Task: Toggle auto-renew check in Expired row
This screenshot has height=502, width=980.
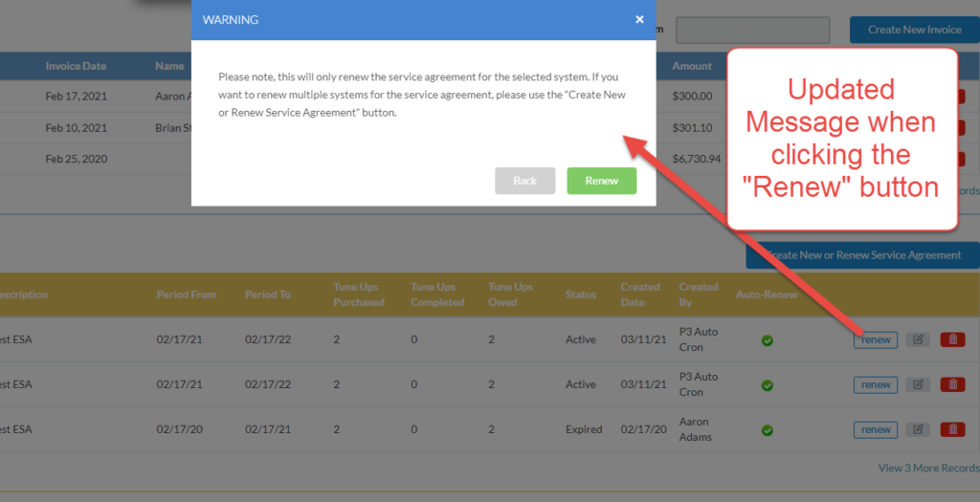Action: [x=767, y=430]
